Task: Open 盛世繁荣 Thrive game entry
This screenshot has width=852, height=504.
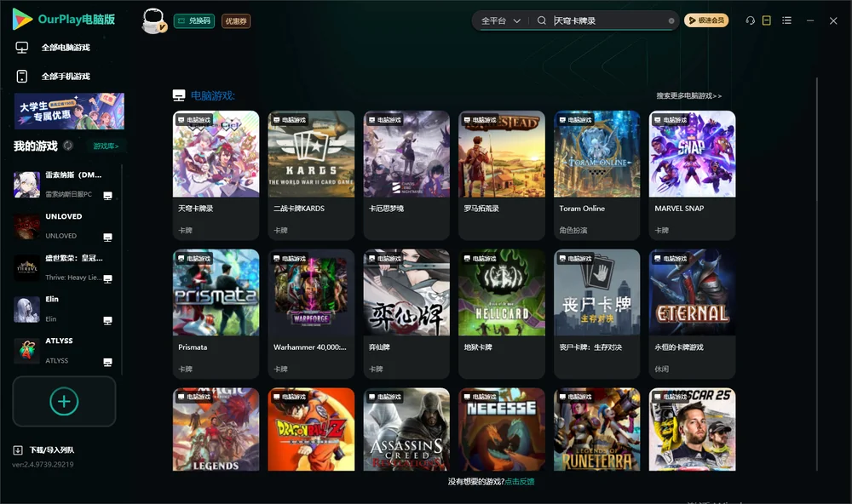Action: point(64,267)
